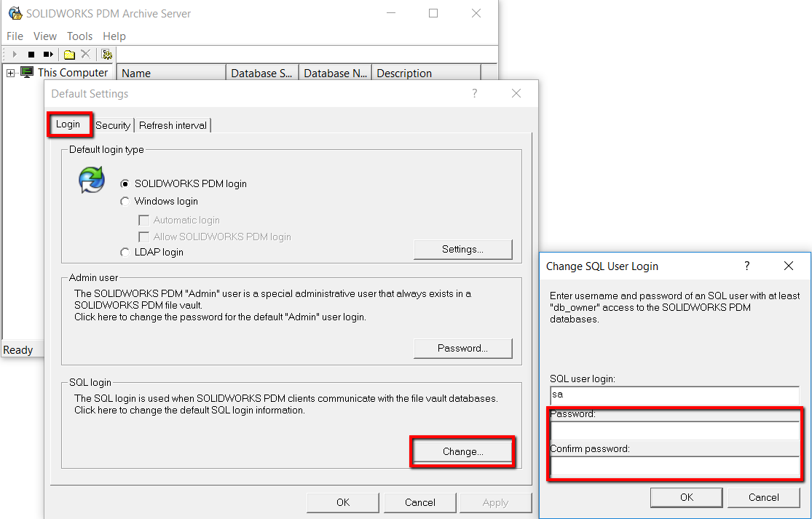Click the Change... SQL login button

(463, 452)
